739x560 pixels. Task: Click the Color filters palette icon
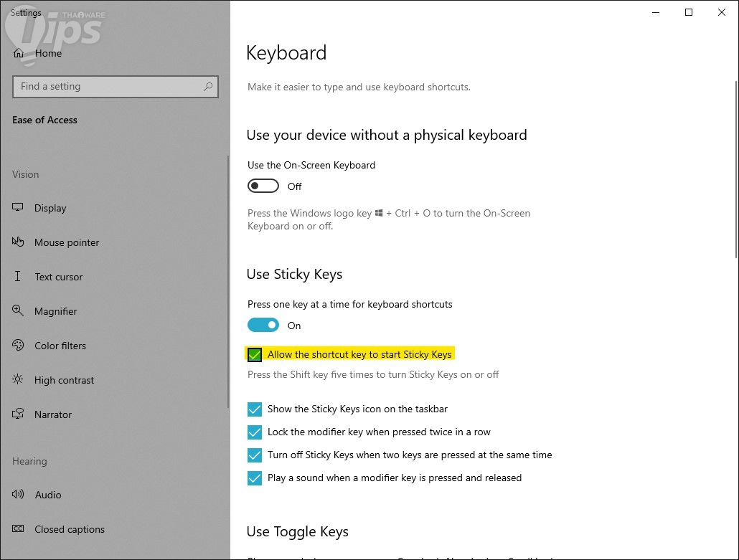(19, 346)
